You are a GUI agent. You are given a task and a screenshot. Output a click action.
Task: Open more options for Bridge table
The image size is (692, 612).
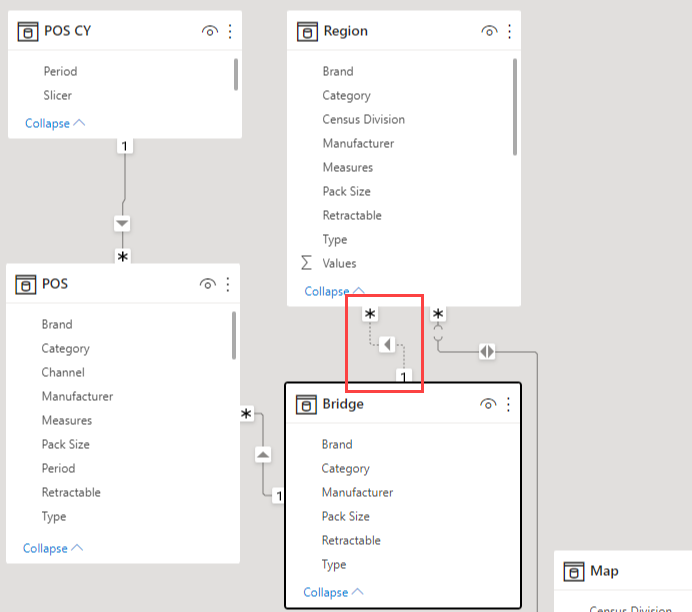tap(508, 404)
